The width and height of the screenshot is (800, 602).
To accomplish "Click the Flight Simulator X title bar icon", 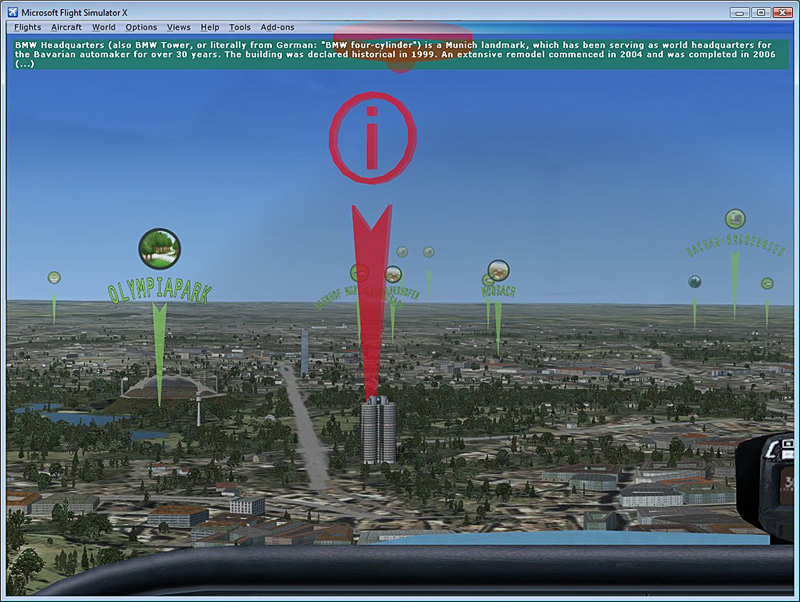I will (x=12, y=10).
